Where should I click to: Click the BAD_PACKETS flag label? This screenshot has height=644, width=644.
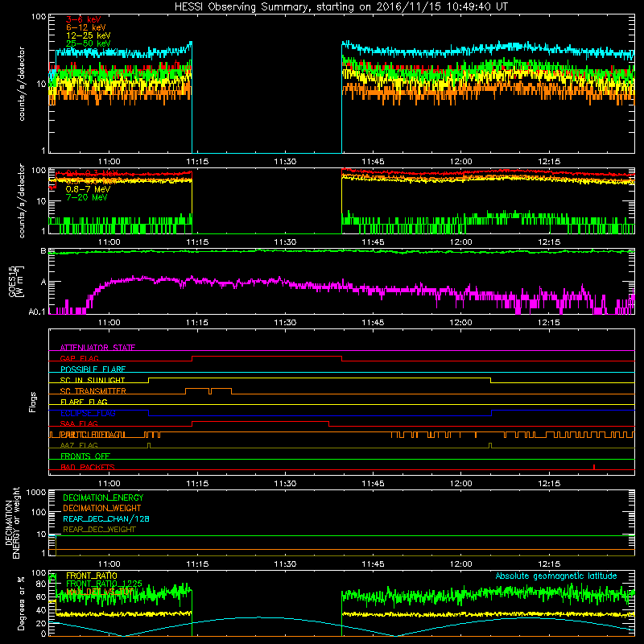(x=88, y=468)
